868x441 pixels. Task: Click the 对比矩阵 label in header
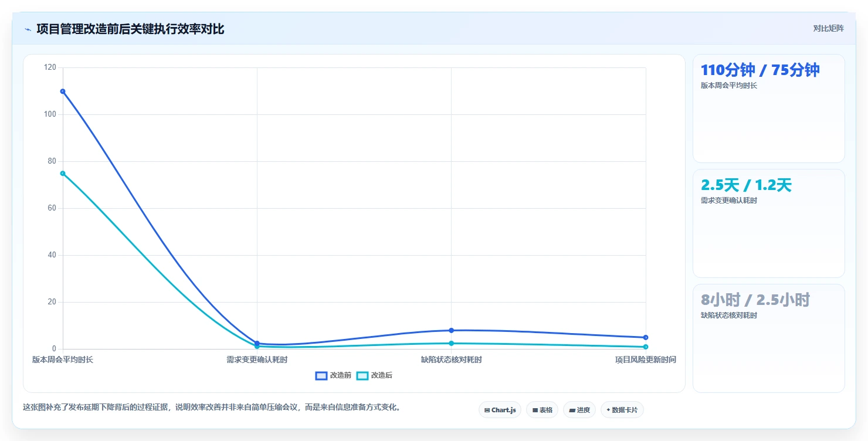pyautogui.click(x=828, y=29)
